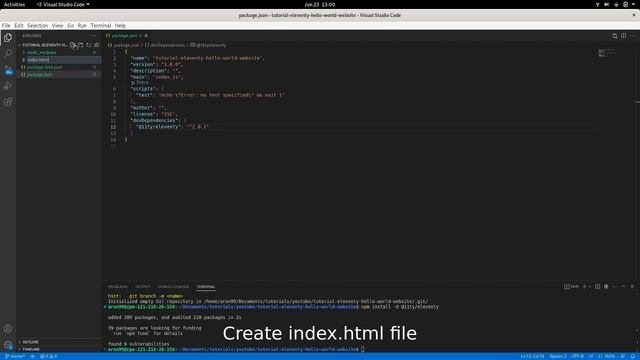Open the launch profile dropdown next to plus
This screenshot has width=640, height=360.
590,287
